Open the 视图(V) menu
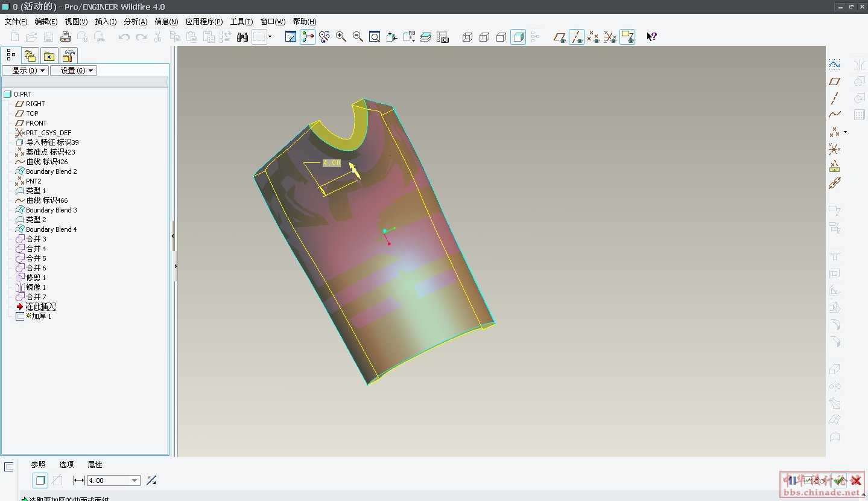Screen dimensions: 868x501 click(76, 22)
